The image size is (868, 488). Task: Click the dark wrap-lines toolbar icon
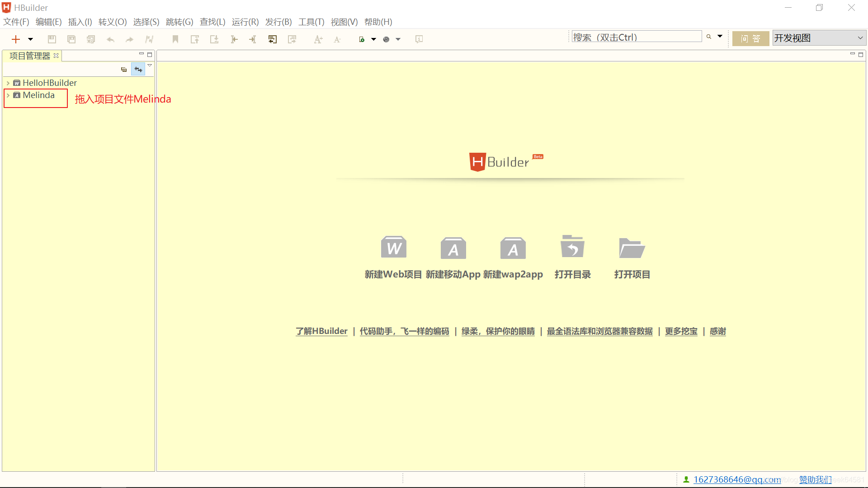pos(273,39)
